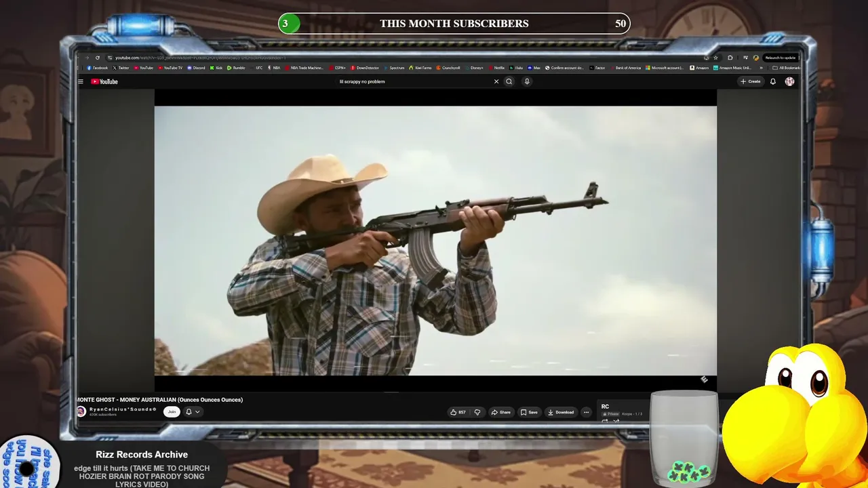This screenshot has width=868, height=488.
Task: Open the Rumble bookmark
Action: point(236,68)
